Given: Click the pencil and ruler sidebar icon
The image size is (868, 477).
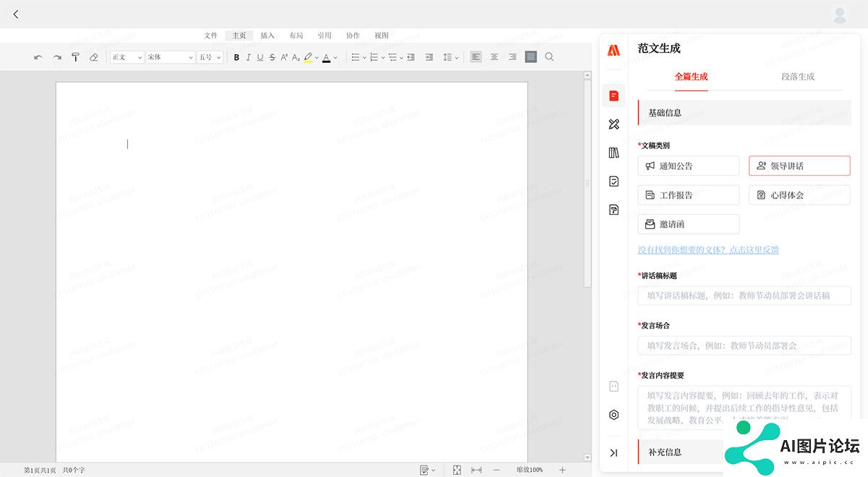Looking at the screenshot, I should (x=614, y=124).
